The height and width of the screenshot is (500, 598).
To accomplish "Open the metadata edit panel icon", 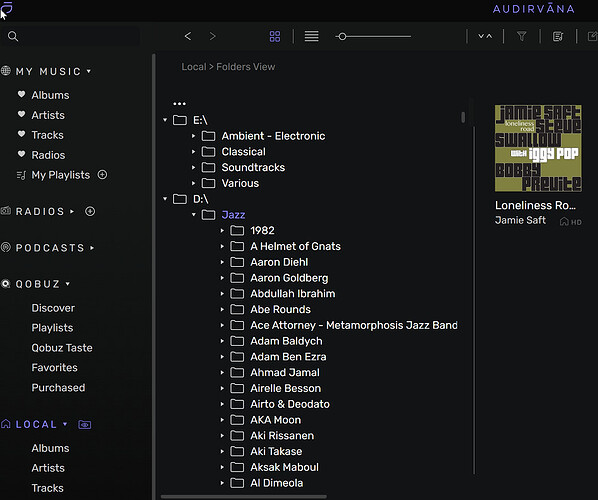I will [558, 37].
